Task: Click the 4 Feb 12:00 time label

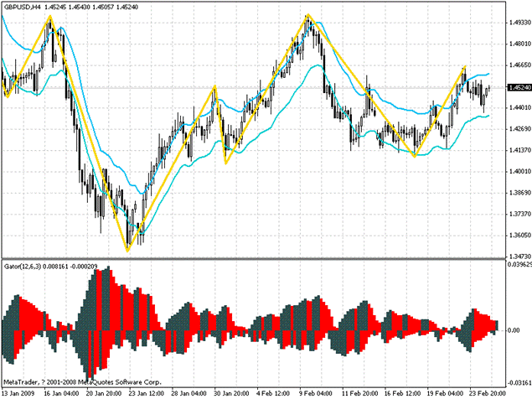Action: [273, 394]
